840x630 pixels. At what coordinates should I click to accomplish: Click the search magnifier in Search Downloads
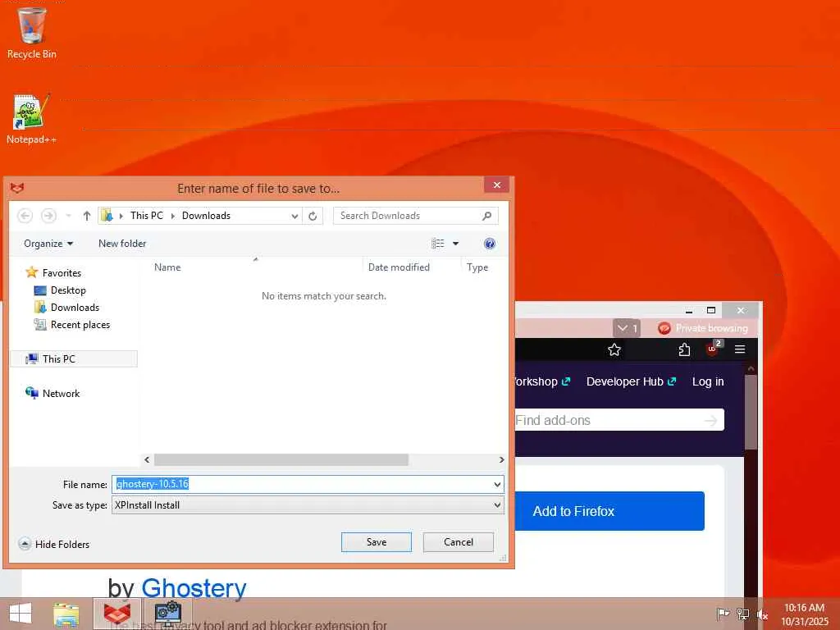pos(486,216)
